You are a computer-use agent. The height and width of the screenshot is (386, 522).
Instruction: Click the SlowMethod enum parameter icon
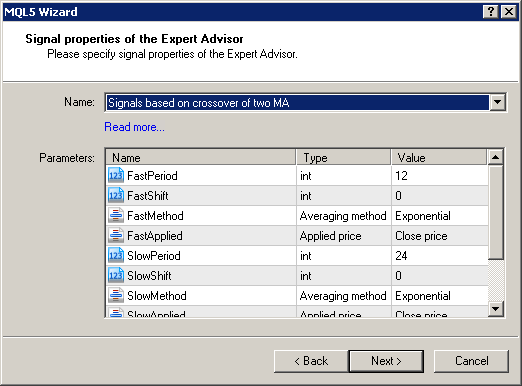point(116,295)
